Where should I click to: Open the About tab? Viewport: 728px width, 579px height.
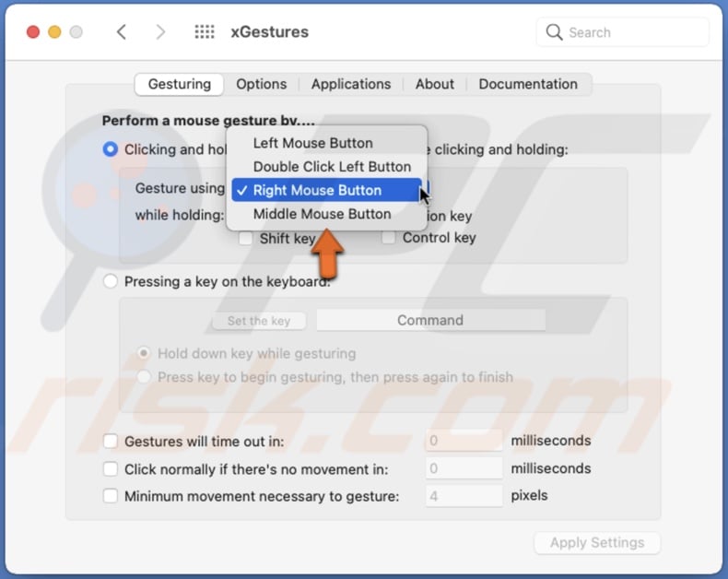[435, 84]
